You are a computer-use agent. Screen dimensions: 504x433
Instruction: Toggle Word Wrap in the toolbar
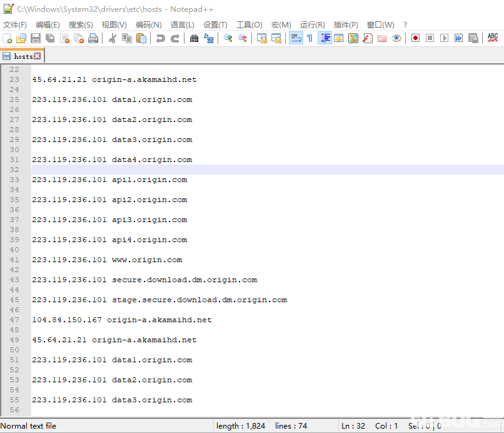296,38
